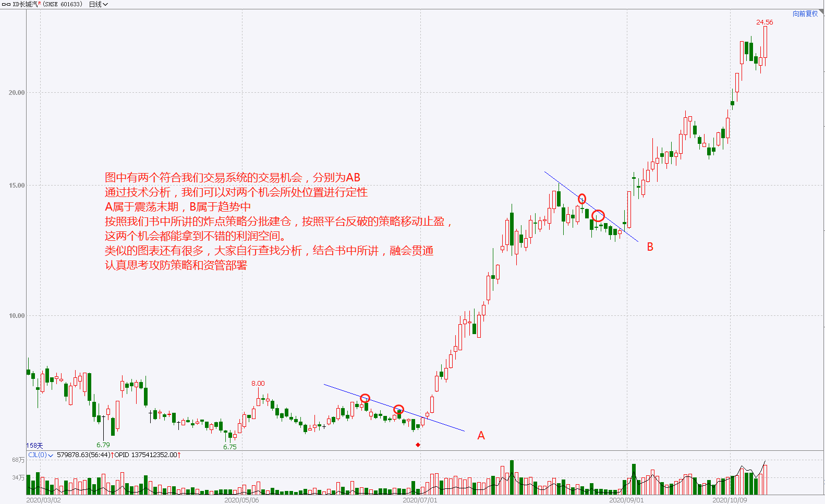Image resolution: width=825 pixels, height=504 pixels.
Task: Select the 2020/07/01 date marker on axis
Action: pyautogui.click(x=420, y=500)
